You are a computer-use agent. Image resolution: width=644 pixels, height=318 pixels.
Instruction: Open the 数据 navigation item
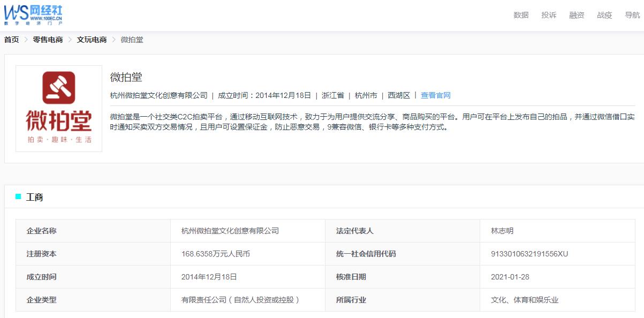tap(521, 15)
